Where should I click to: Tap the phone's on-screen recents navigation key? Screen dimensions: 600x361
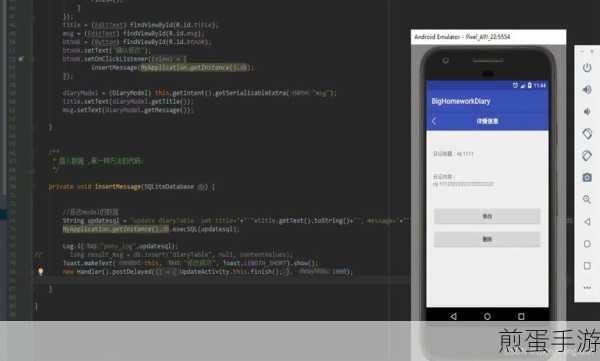point(521,316)
